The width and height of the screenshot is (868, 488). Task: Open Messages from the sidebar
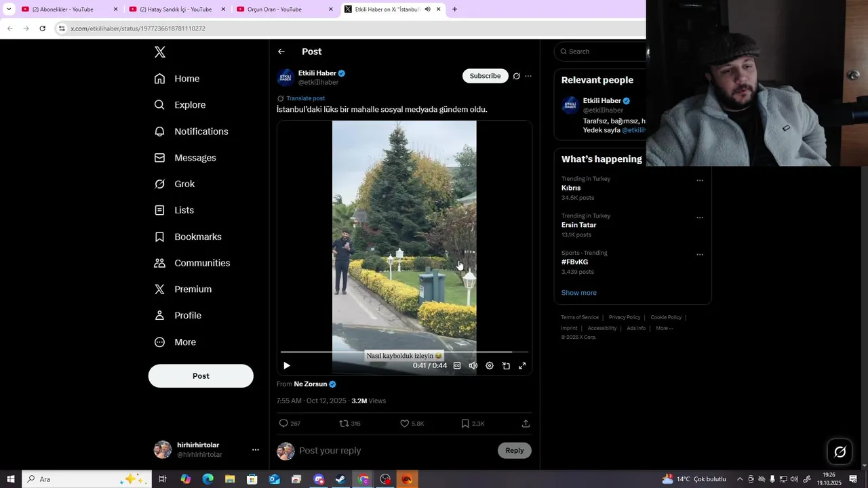click(x=185, y=158)
